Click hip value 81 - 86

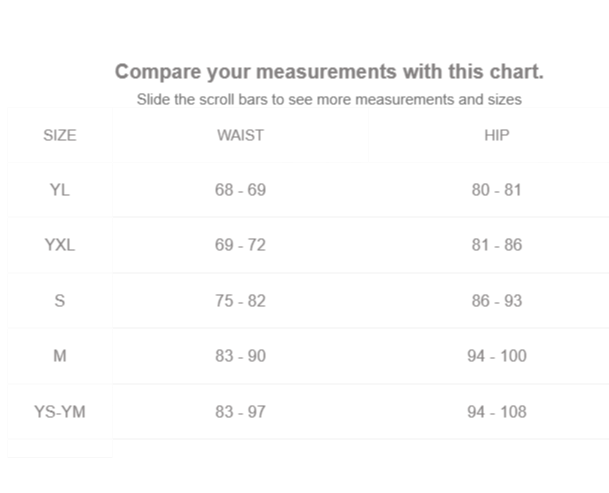(496, 245)
